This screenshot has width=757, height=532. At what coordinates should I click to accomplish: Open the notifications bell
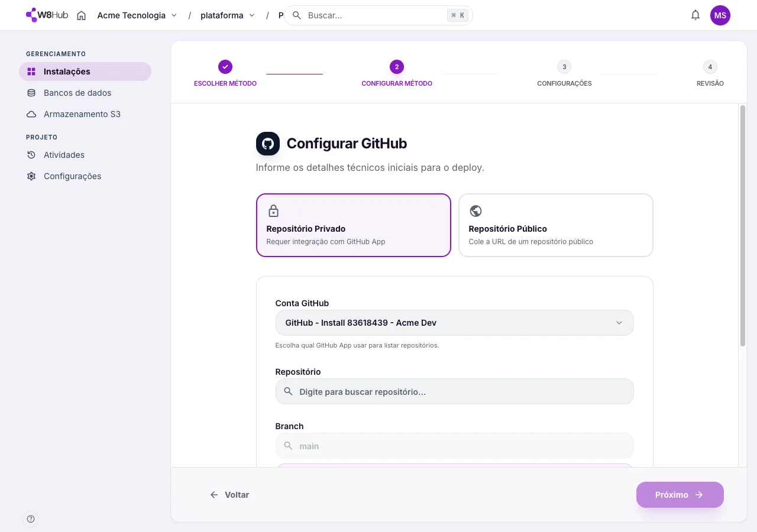click(x=695, y=15)
